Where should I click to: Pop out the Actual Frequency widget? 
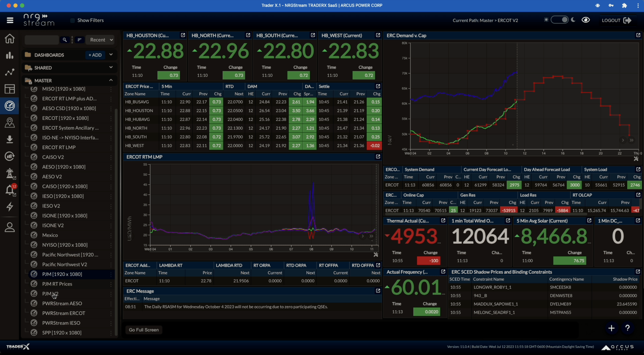pyautogui.click(x=443, y=272)
